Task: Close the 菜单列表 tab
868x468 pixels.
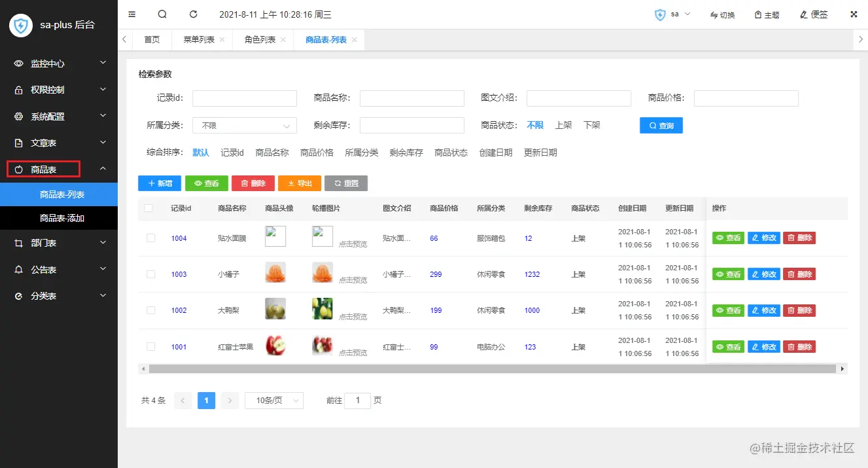Action: pos(222,39)
